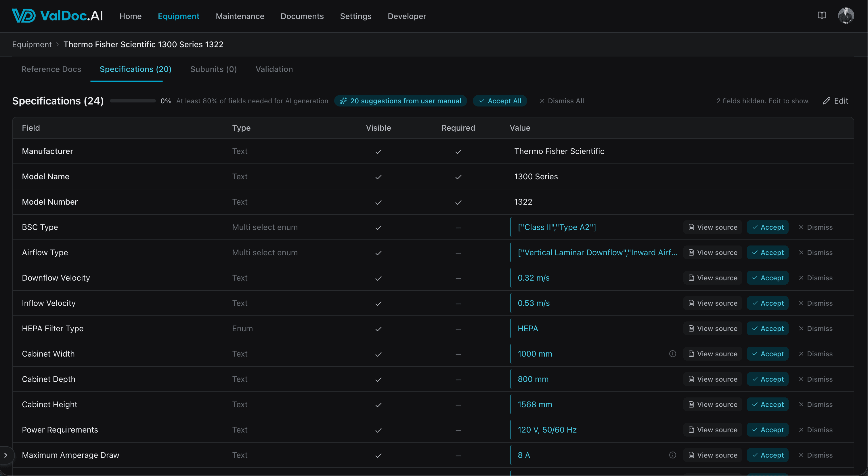Dismiss the Cabinet Width suggestion
868x476 pixels.
pos(815,354)
